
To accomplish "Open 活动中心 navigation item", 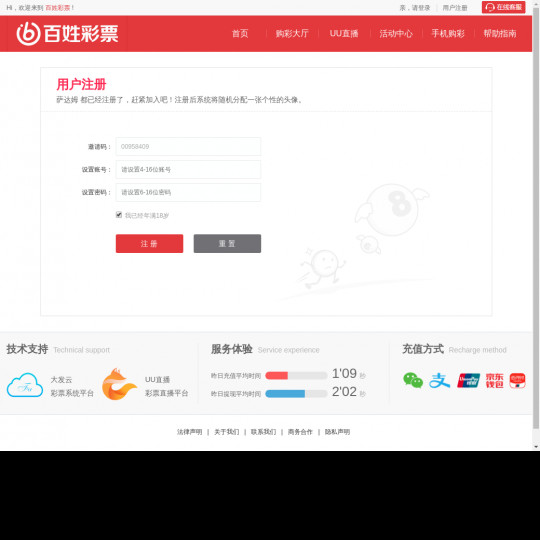I will pos(396,33).
